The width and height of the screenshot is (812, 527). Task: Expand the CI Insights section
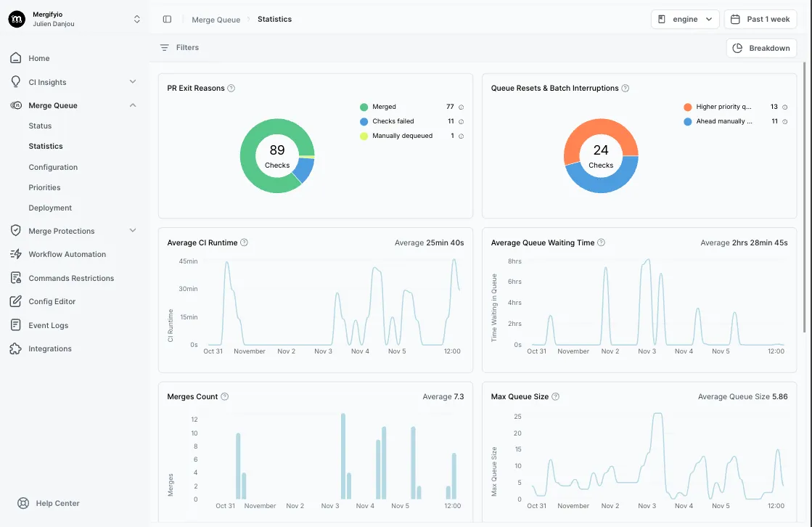132,82
